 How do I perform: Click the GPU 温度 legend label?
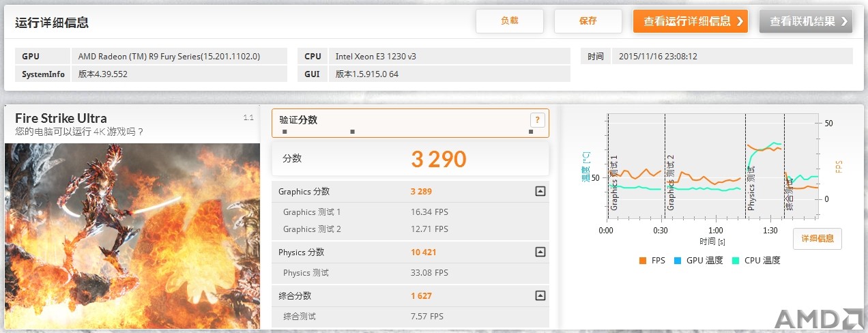click(x=704, y=261)
